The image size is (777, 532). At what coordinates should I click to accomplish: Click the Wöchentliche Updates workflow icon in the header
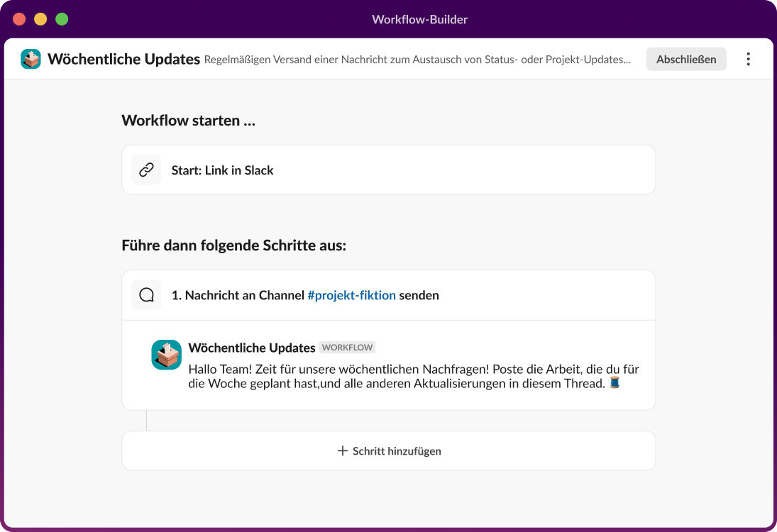[31, 60]
